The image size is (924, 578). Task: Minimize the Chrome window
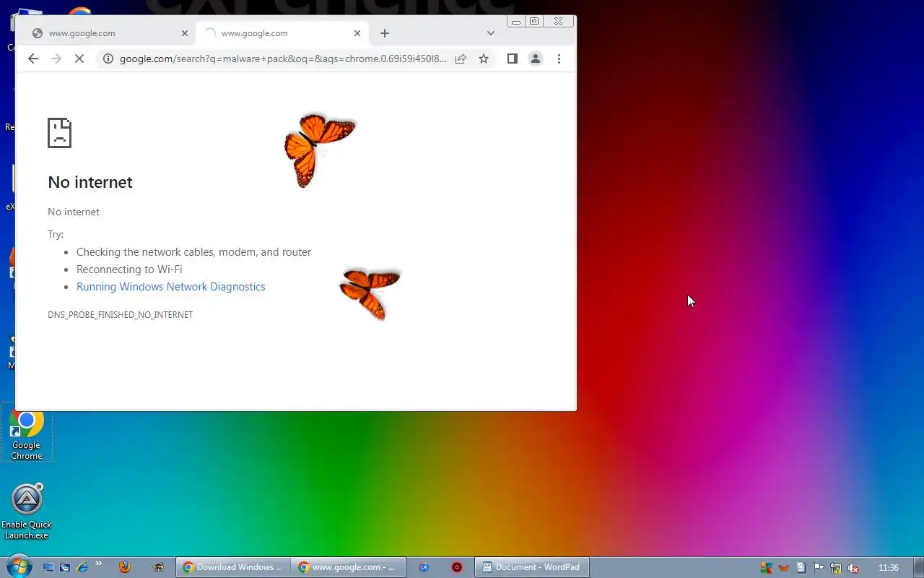coord(516,22)
